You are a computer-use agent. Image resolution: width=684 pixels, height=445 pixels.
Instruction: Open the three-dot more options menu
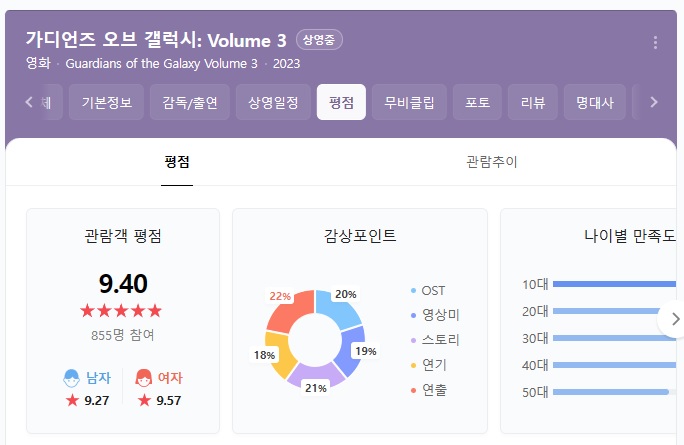655,42
